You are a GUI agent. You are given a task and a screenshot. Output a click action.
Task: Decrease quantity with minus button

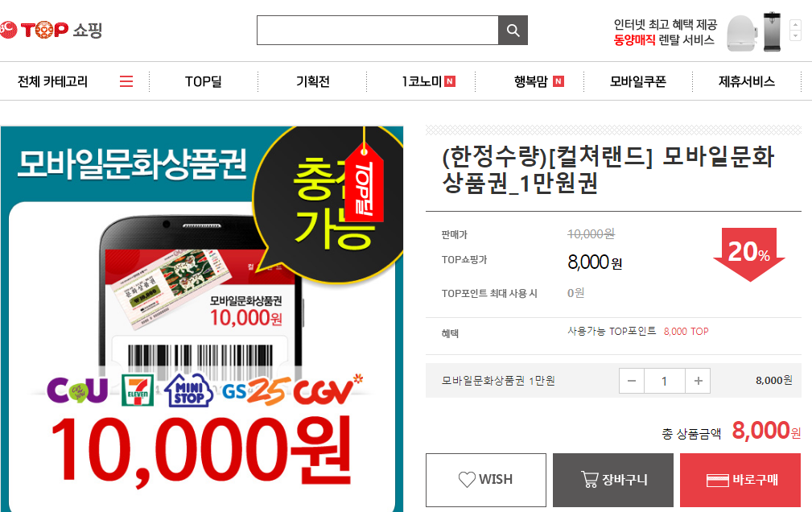point(632,381)
